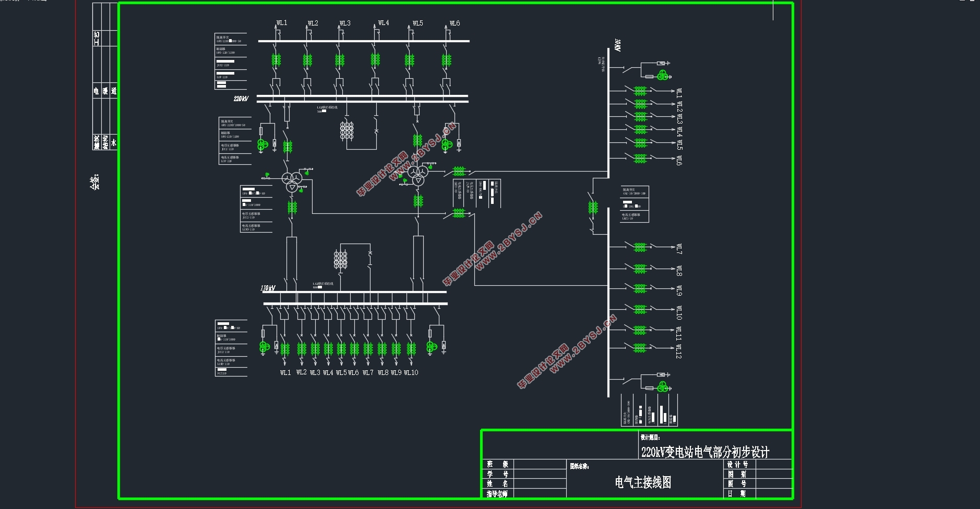Select WL5 label on 220kV outgoing feeders
Screen dimensions: 980x509
coord(418,23)
